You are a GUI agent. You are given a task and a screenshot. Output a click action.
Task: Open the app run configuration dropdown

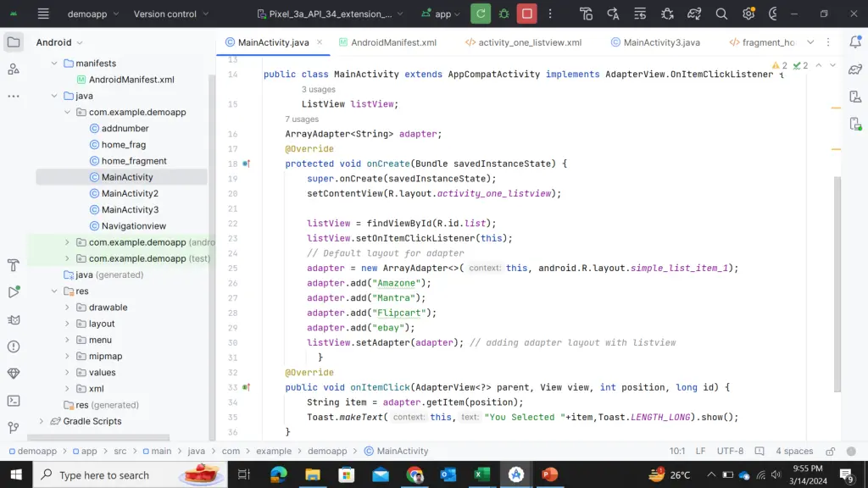pyautogui.click(x=441, y=14)
